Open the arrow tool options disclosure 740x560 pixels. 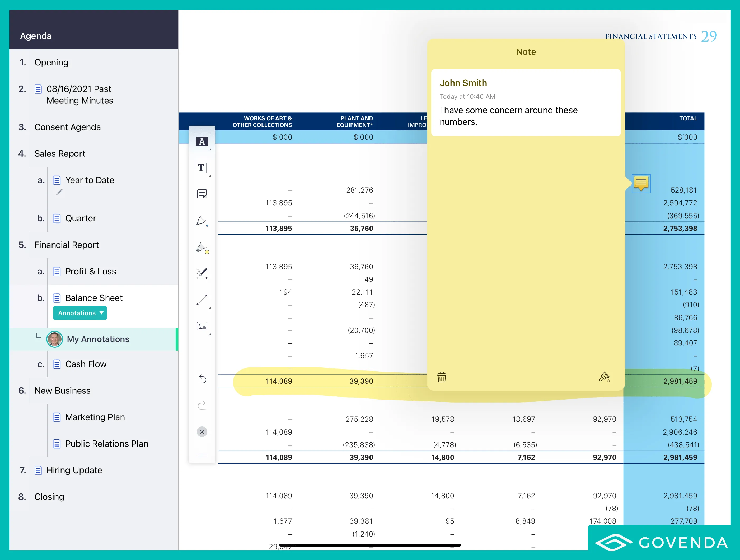(x=210, y=308)
